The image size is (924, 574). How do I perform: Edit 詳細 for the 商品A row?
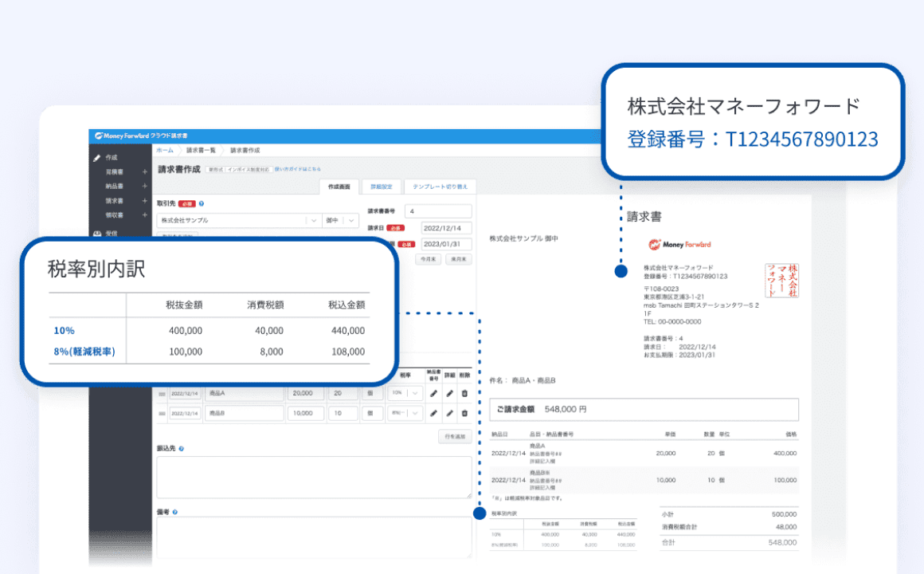[x=449, y=394]
